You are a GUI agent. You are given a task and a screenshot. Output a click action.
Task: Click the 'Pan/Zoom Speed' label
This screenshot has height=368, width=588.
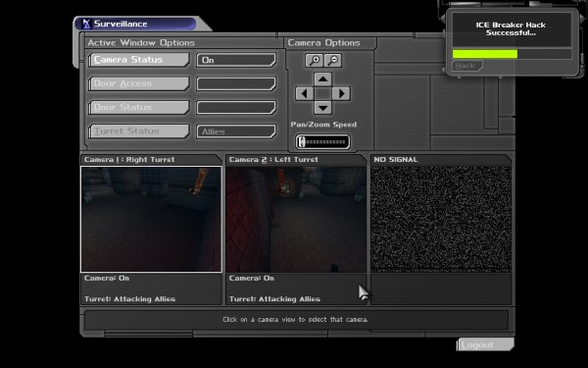(323, 125)
